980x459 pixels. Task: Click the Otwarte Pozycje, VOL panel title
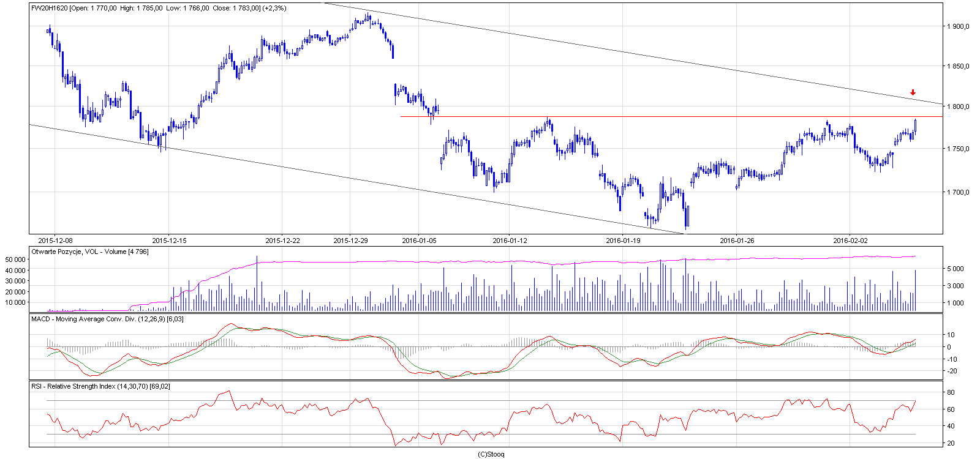[90, 252]
